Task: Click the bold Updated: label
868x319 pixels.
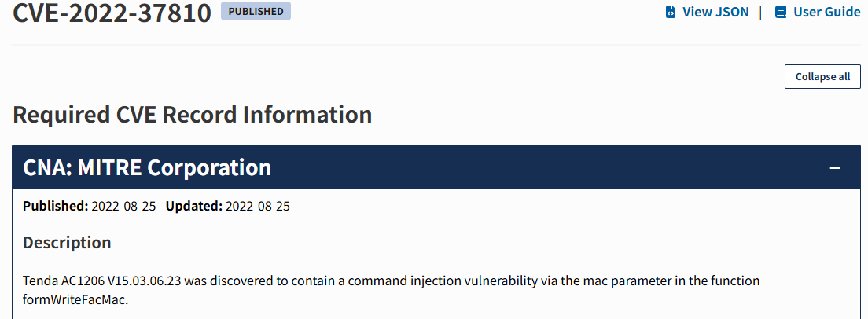Action: click(194, 207)
